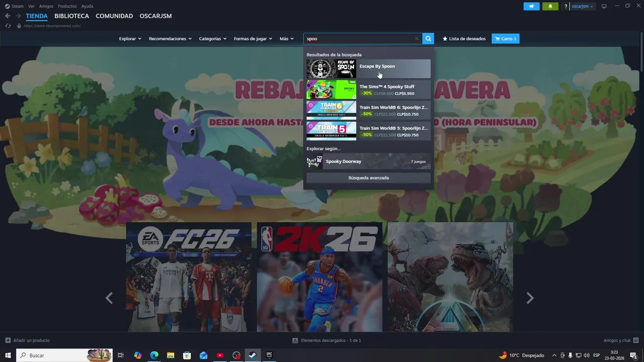Open Outlook from the taskbar
The width and height of the screenshot is (644, 362).
click(203, 355)
